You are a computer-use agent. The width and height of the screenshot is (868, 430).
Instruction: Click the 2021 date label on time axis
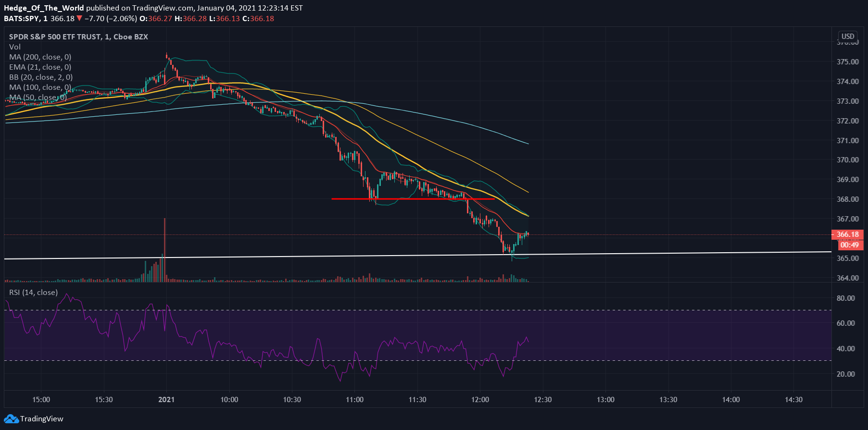coord(166,399)
